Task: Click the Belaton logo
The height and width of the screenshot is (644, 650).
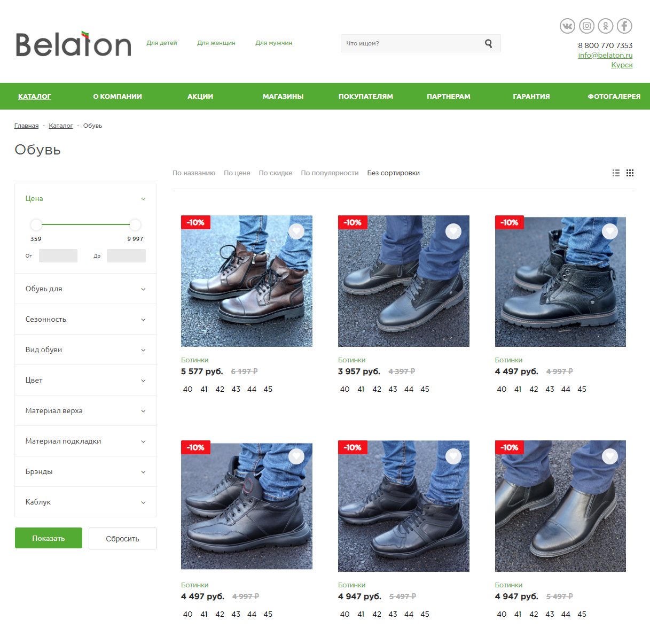Action: [73, 44]
